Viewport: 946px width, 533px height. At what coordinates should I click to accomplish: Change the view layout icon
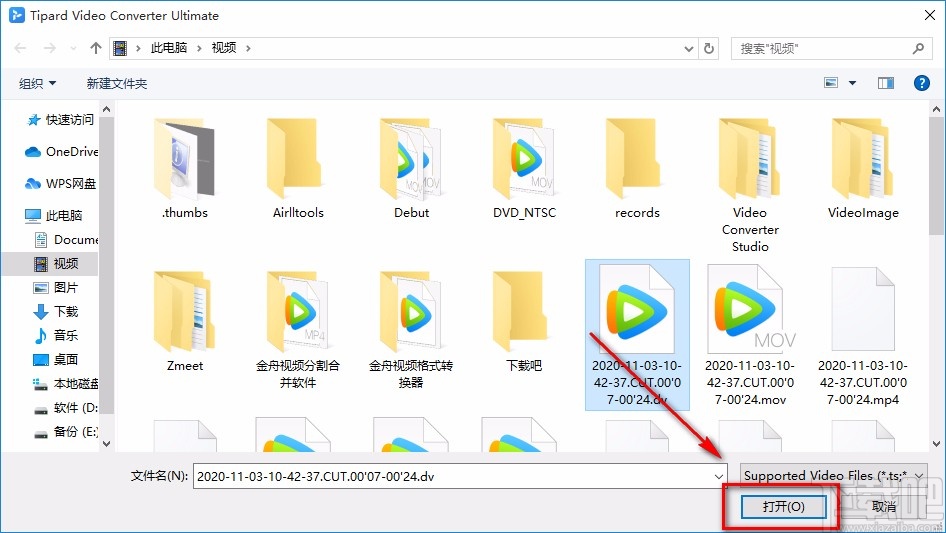(x=831, y=83)
